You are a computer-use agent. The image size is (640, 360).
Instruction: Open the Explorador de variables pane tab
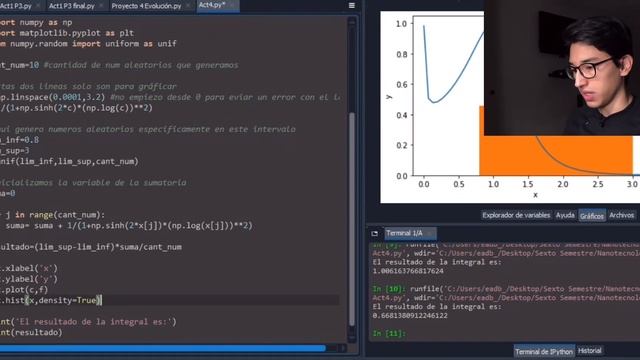(x=516, y=215)
